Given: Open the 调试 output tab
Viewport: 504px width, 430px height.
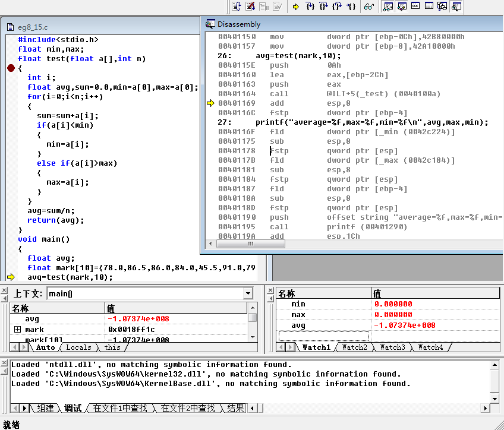Looking at the screenshot, I should click(x=73, y=408).
